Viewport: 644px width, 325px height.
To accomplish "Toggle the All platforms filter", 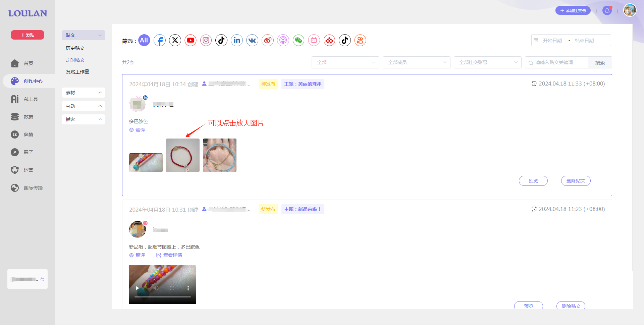I will pyautogui.click(x=144, y=41).
